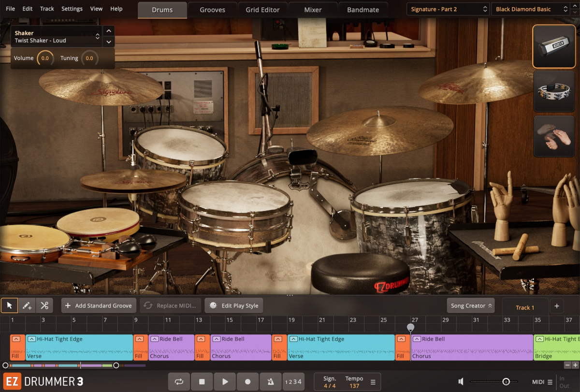Click the loop playback icon

(178, 381)
